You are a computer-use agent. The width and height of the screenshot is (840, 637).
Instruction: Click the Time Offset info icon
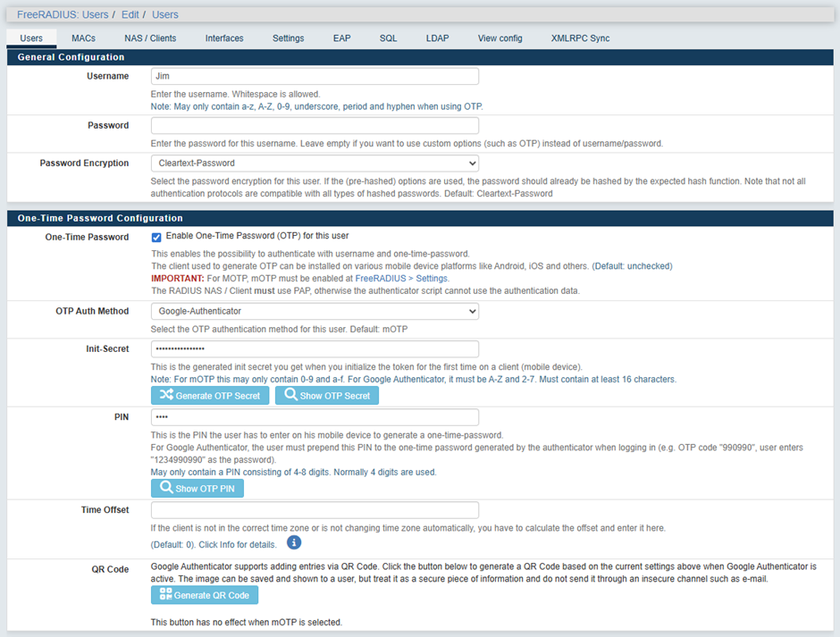click(294, 542)
